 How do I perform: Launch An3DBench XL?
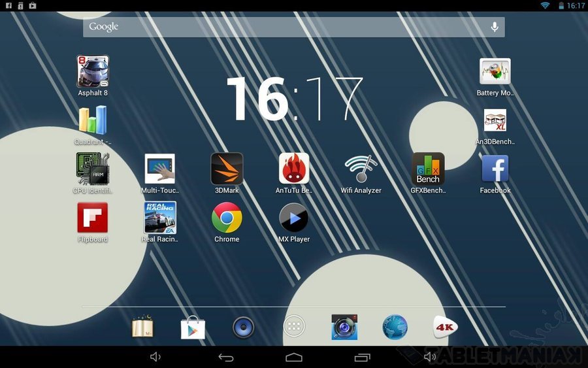[495, 120]
